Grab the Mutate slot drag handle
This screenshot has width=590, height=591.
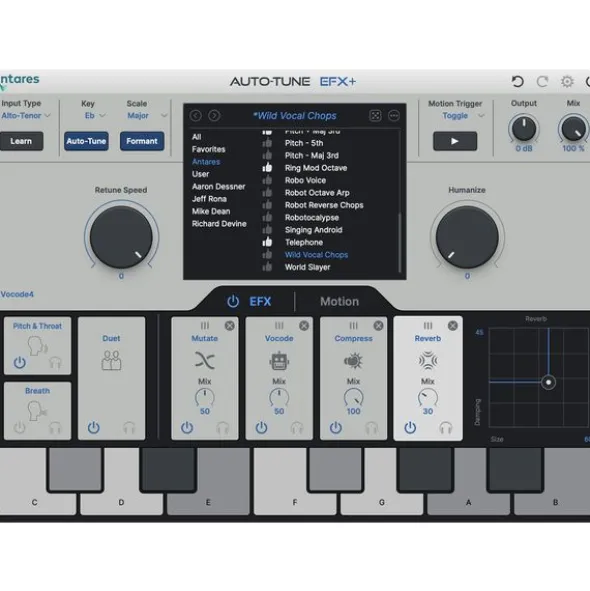point(205,325)
